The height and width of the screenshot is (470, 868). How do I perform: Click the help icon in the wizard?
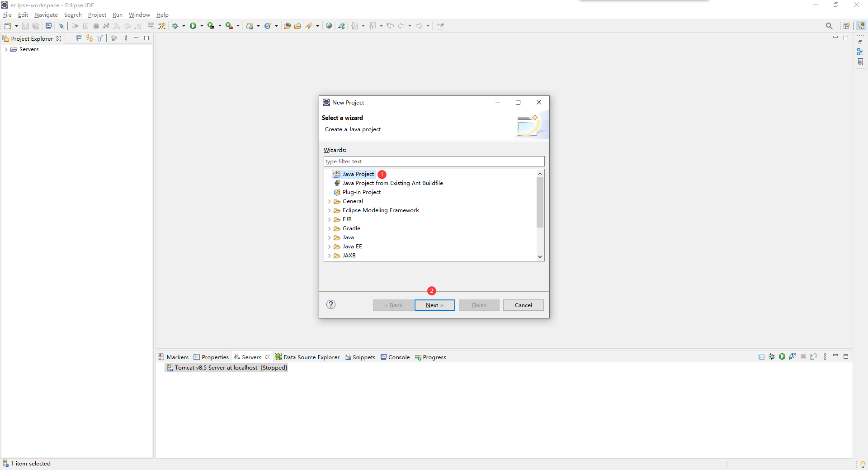click(x=331, y=305)
